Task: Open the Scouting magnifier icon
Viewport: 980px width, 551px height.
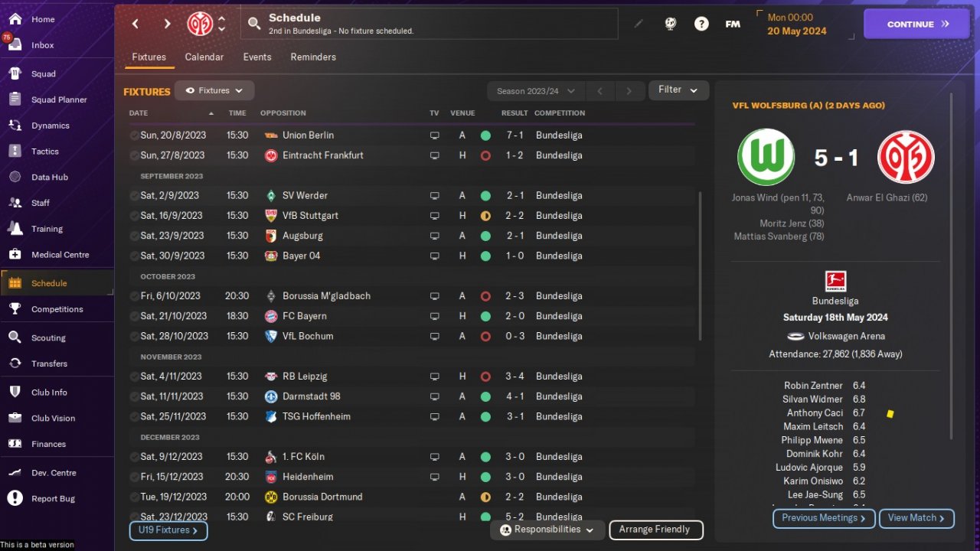Action: pyautogui.click(x=15, y=337)
